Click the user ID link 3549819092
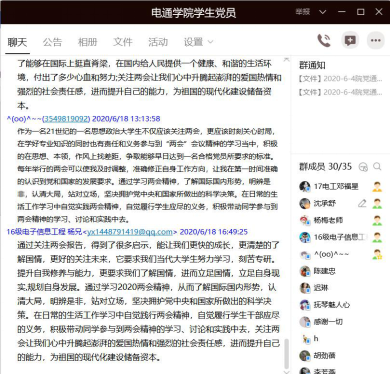Viewport: 391px width, 374px height. click(66, 119)
